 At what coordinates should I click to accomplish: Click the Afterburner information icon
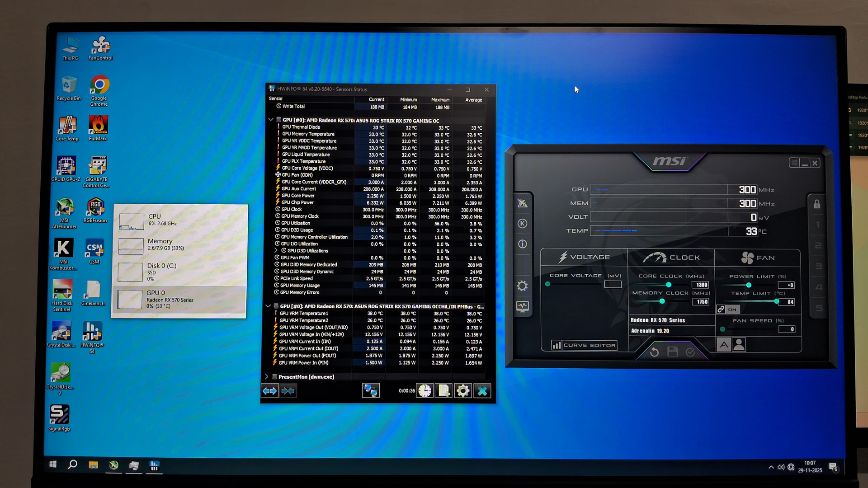[x=522, y=244]
